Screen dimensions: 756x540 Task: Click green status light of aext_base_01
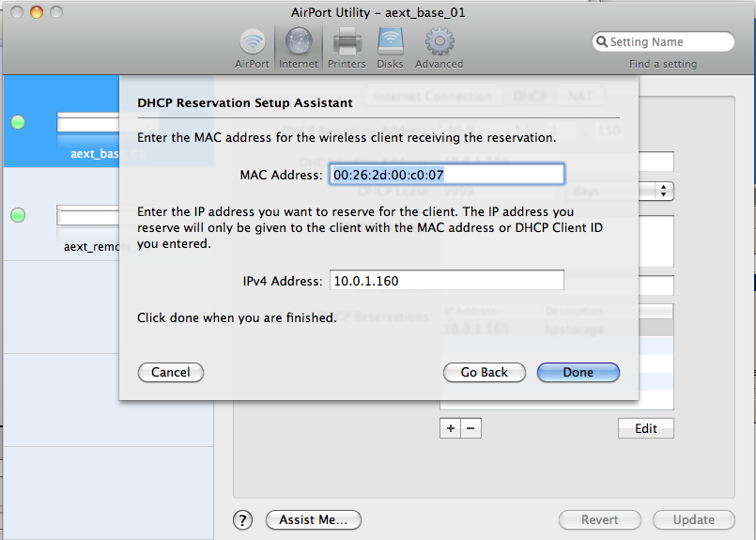(18, 122)
